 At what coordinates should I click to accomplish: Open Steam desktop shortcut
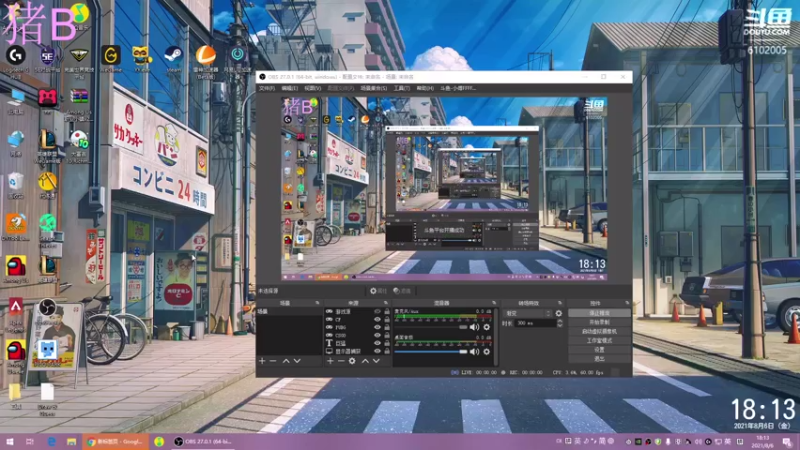click(173, 59)
